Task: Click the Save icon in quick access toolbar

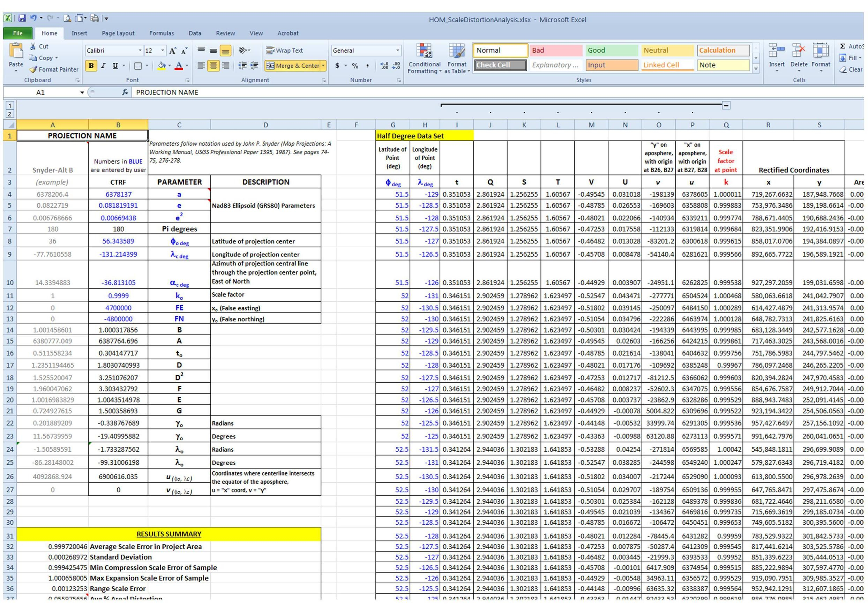Action: (22, 18)
